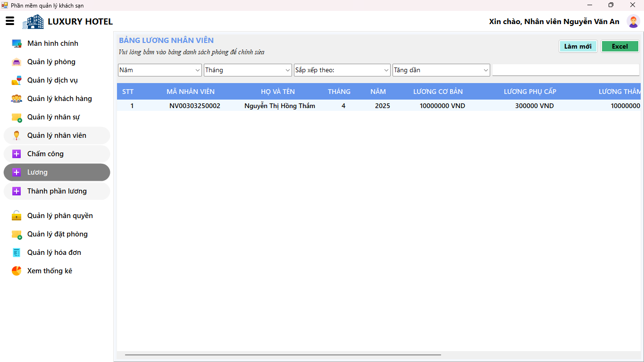Click the Làm mới button
Screen dimensions: 644x362
pos(578,46)
